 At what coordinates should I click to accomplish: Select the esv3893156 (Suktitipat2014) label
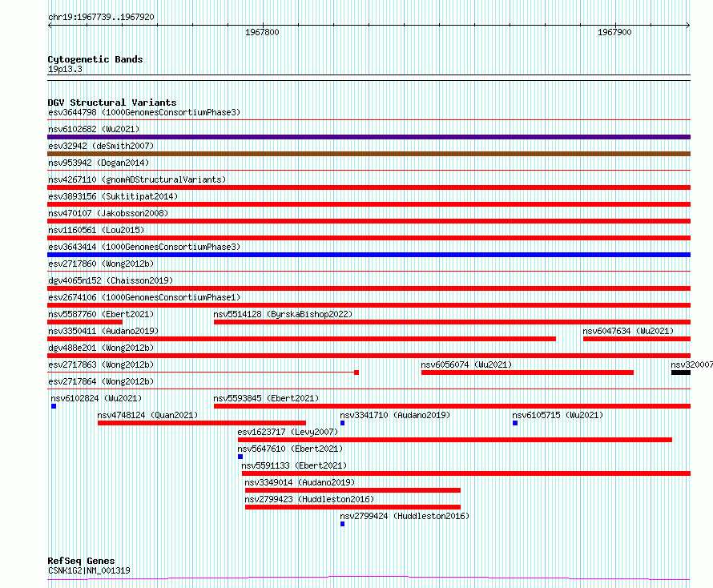tap(113, 196)
